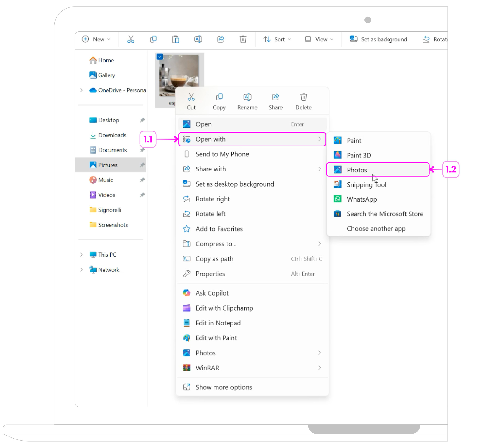Toggle the pin next to Music
Viewport: 488px width, 448px height.
[142, 180]
